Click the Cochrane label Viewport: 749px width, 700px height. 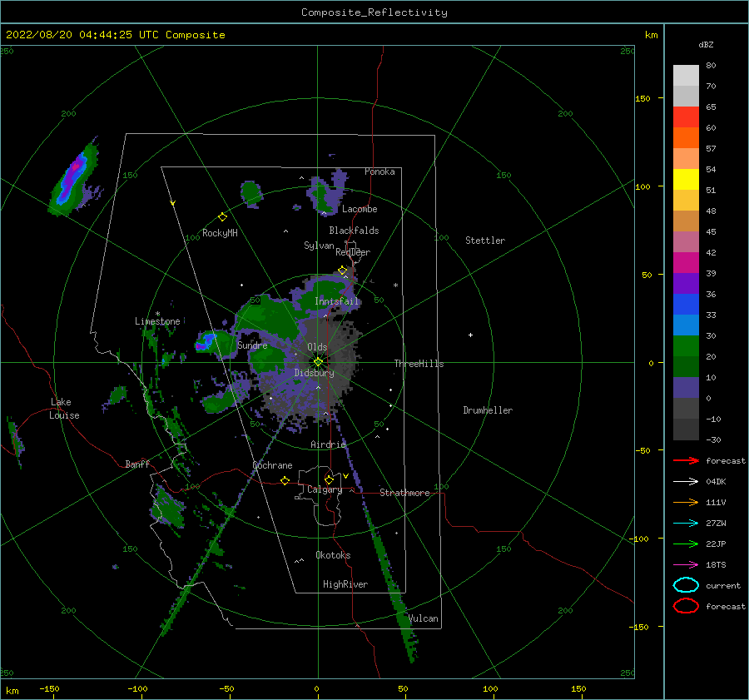(x=272, y=465)
